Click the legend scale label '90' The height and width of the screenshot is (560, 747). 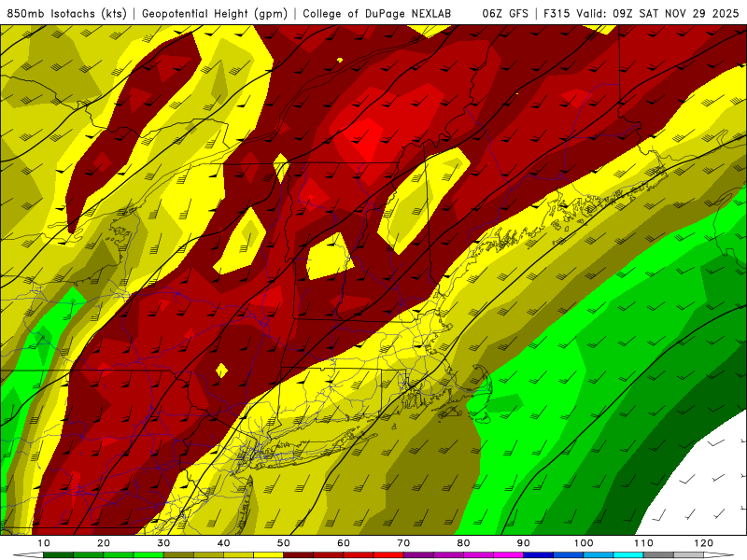[x=524, y=543]
